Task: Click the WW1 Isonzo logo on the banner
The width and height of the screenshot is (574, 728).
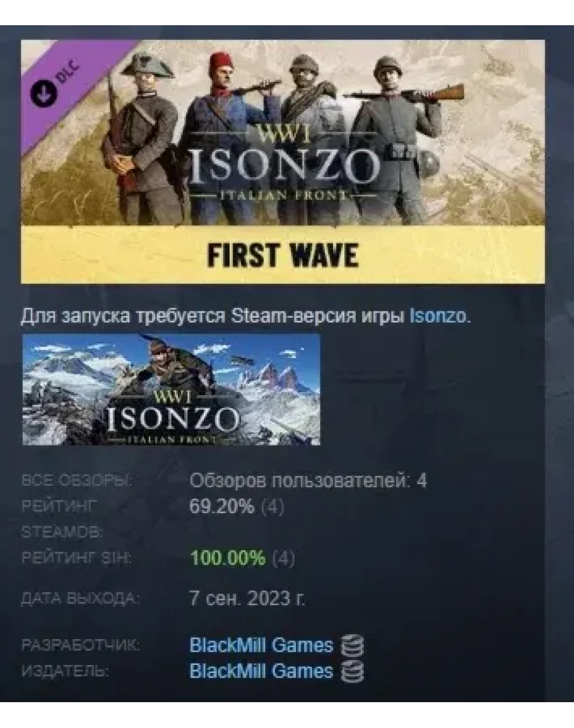Action: 283,163
